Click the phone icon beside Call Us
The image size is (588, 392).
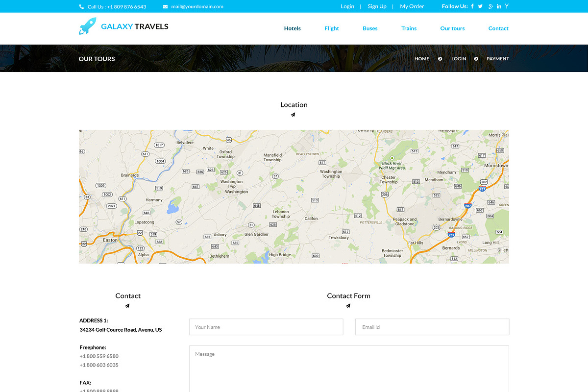[81, 7]
